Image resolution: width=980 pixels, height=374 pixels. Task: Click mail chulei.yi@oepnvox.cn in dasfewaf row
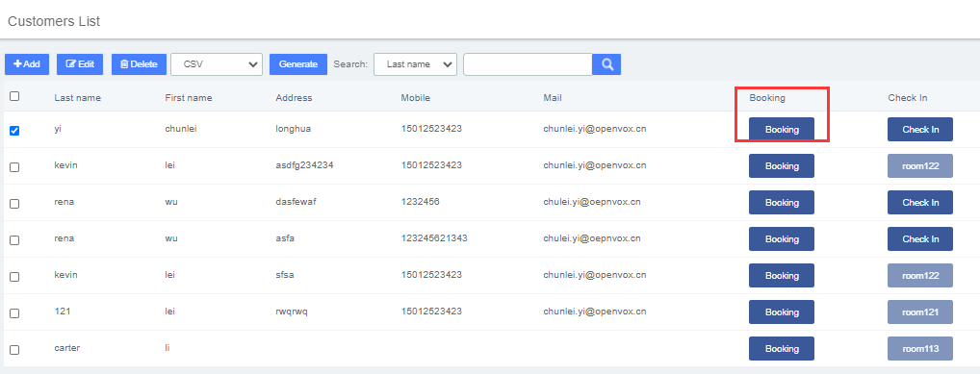592,202
